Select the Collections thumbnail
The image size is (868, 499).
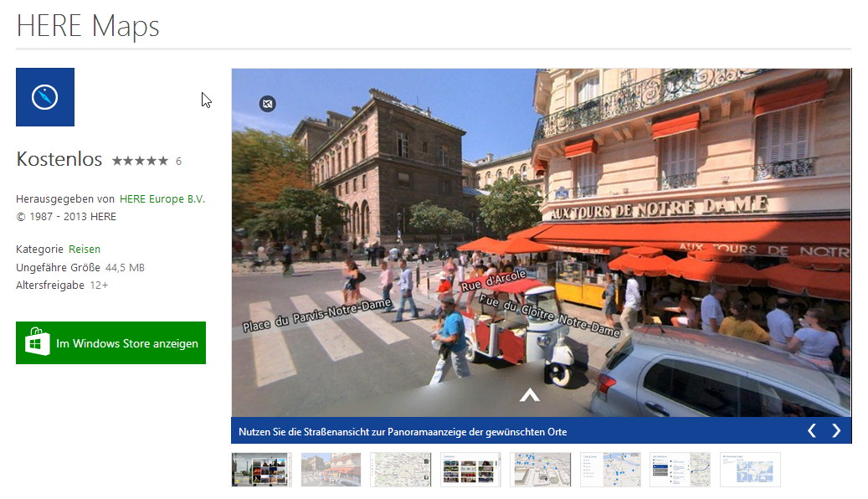click(x=470, y=470)
